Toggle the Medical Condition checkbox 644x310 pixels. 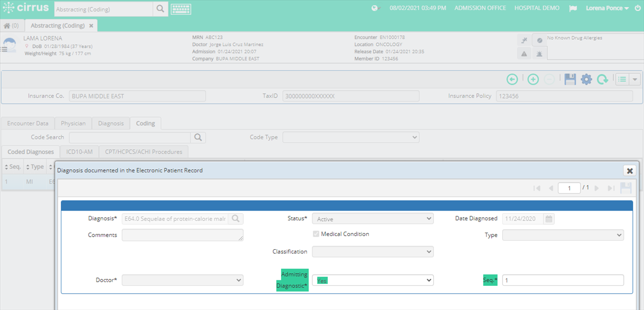coord(316,234)
